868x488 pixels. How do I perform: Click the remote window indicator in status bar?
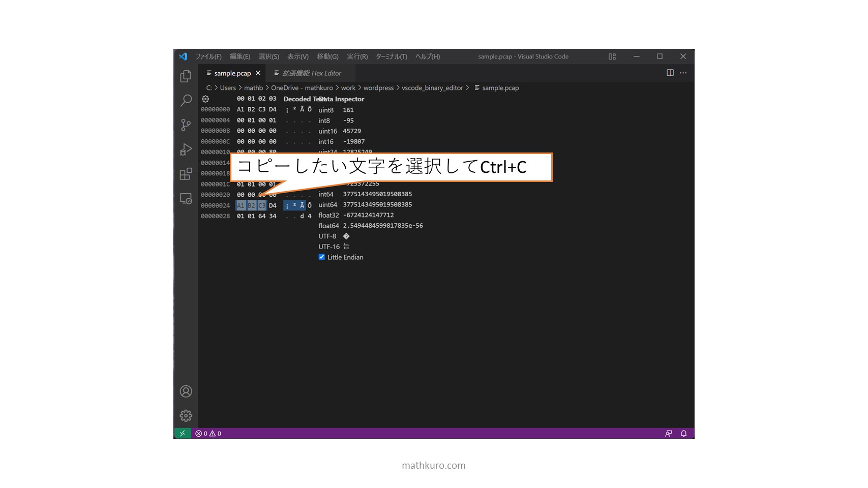[182, 434]
